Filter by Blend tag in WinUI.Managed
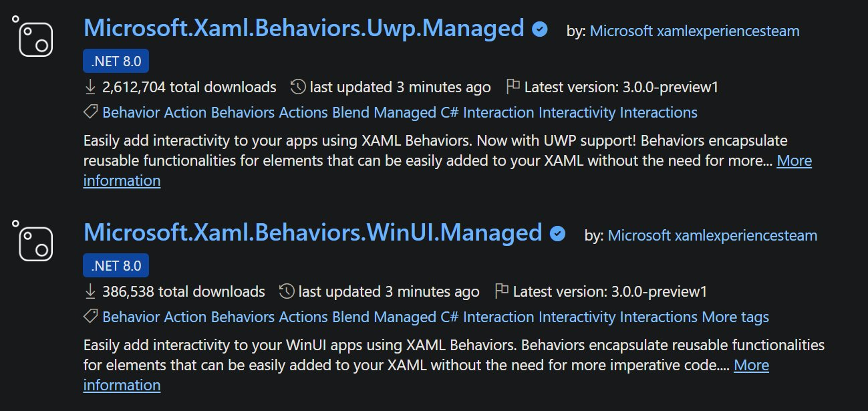Image resolution: width=868 pixels, height=411 pixels. tap(351, 317)
